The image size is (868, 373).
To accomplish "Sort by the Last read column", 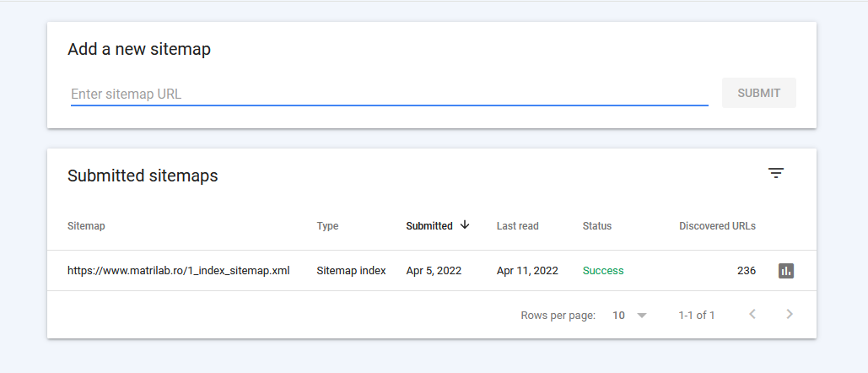I will (x=517, y=226).
